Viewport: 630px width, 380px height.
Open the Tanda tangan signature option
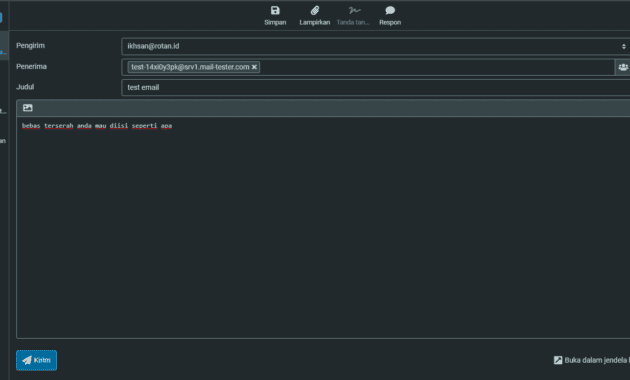click(x=353, y=16)
